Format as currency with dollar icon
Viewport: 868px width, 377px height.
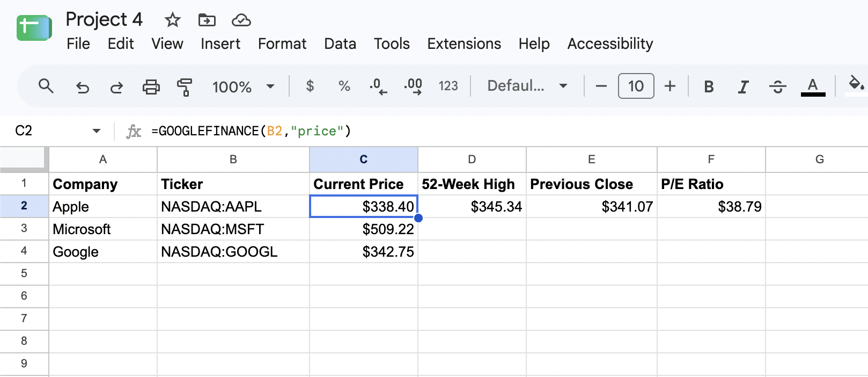click(x=310, y=86)
